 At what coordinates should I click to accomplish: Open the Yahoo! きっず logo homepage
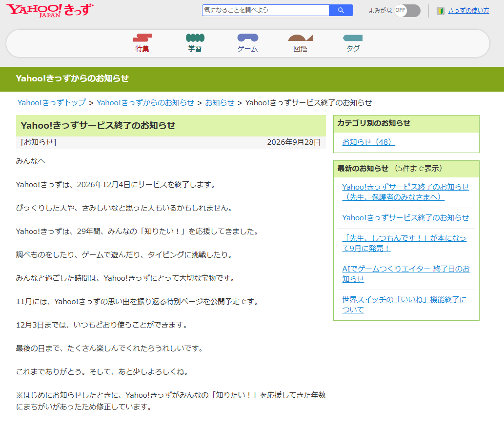click(50, 11)
